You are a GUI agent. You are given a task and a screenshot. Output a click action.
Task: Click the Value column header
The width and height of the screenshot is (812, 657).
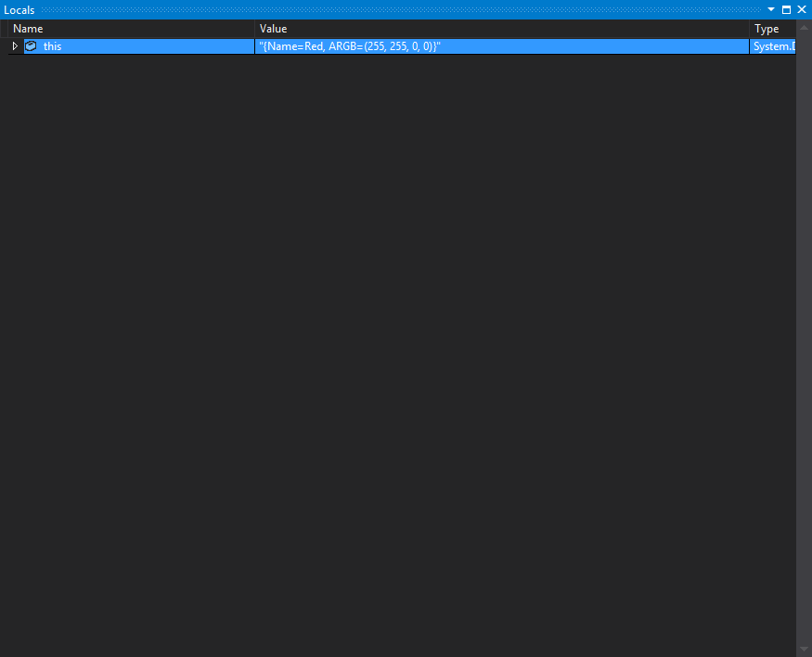273,28
